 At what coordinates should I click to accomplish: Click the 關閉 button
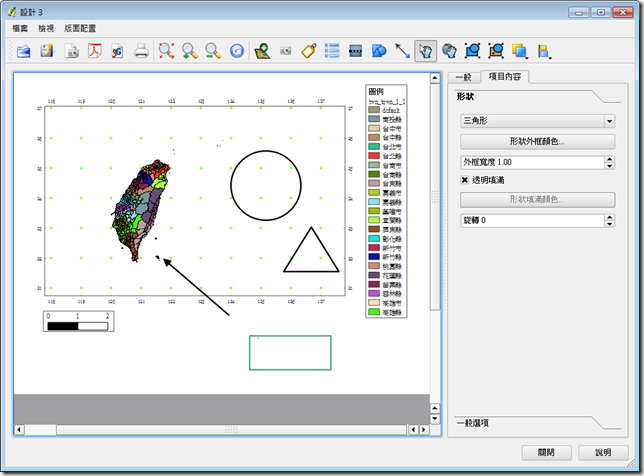546,452
